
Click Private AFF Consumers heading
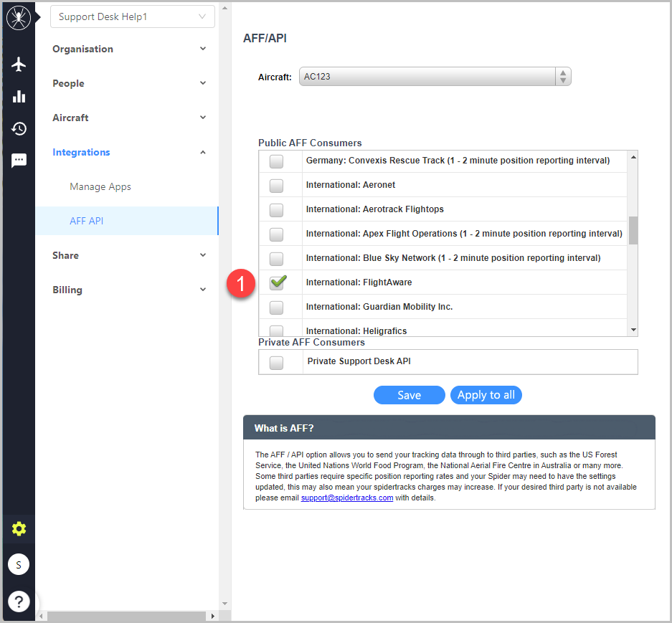coord(311,343)
